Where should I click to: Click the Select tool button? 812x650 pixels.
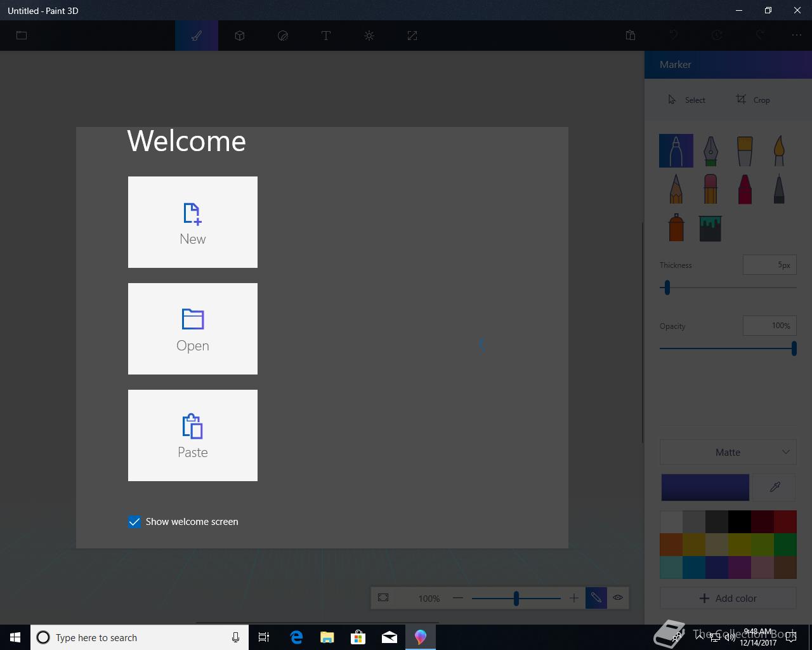686,100
